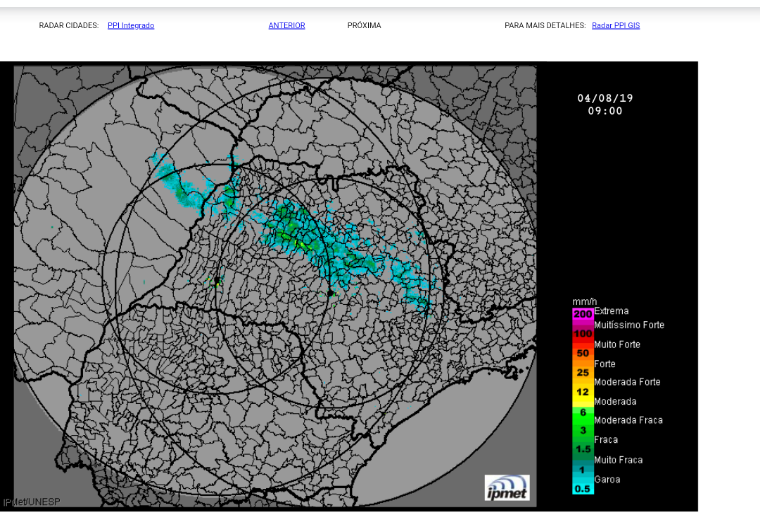
Task: Select the Muito Fraca legend label
Action: coord(618,460)
